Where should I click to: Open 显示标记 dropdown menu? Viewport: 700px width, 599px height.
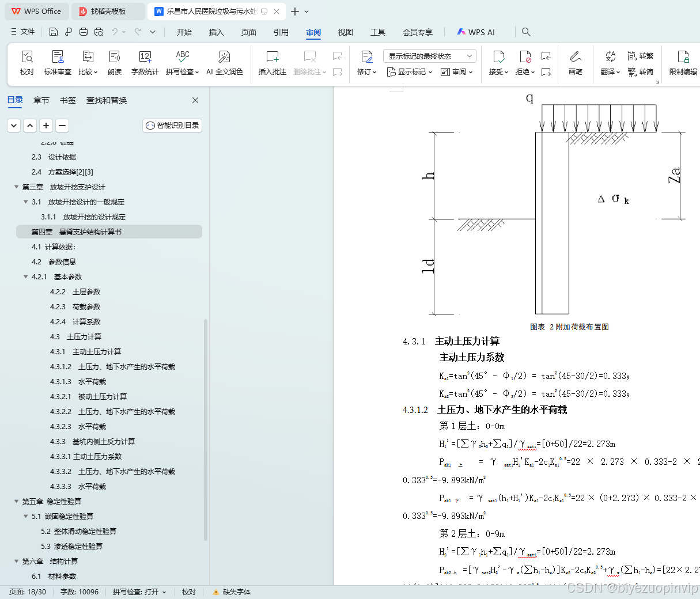click(x=409, y=72)
